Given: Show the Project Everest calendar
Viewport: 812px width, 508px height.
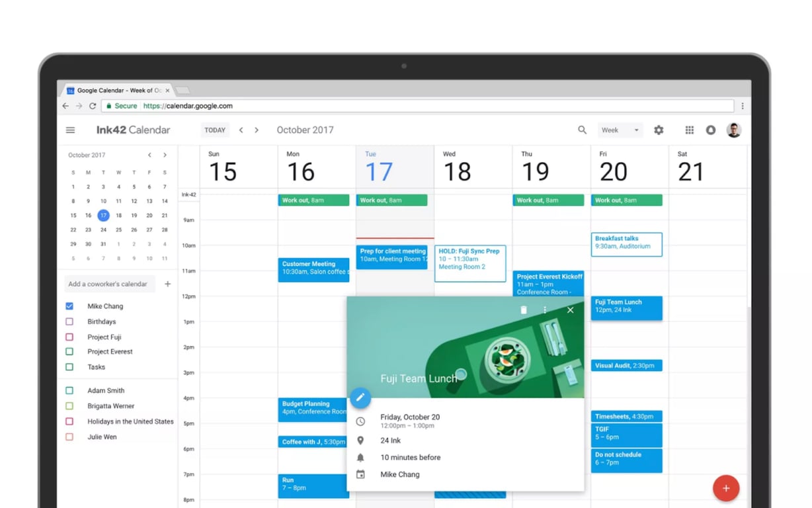Looking at the screenshot, I should pyautogui.click(x=69, y=351).
